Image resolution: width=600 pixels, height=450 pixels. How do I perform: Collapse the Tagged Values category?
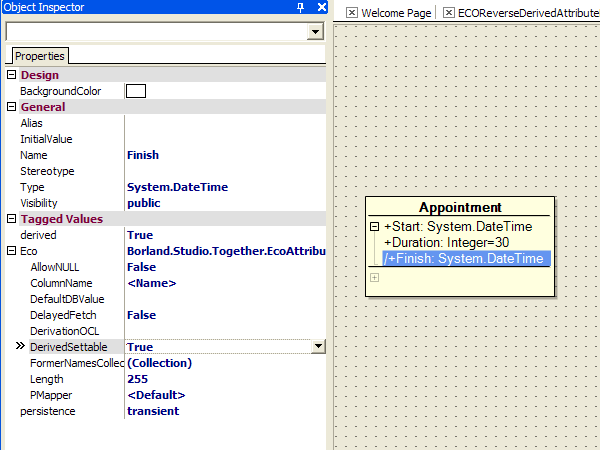[12, 219]
